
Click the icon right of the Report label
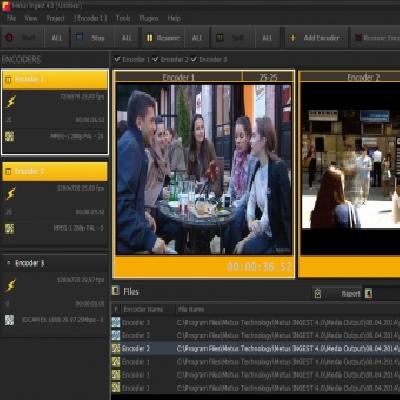(368, 293)
